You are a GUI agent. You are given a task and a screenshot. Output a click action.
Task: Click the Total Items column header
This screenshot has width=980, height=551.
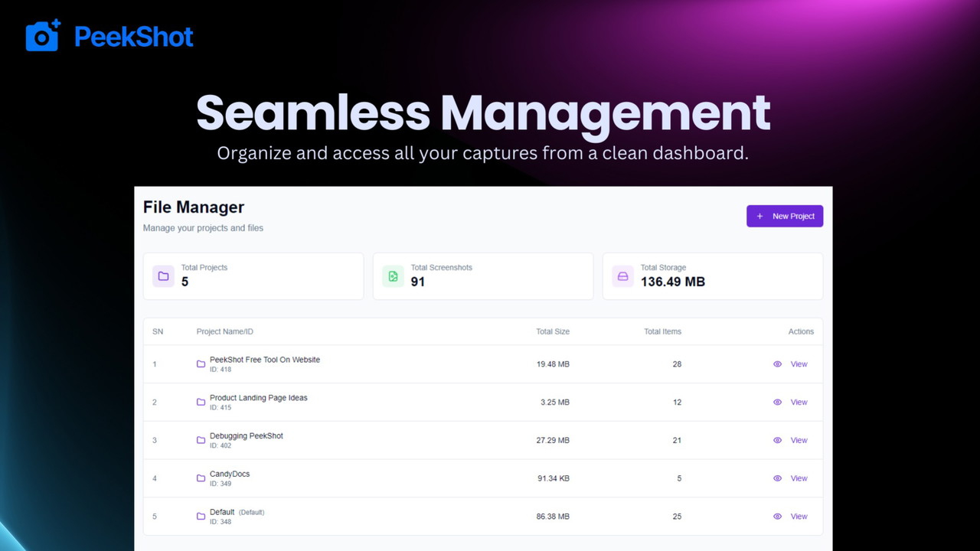tap(662, 331)
